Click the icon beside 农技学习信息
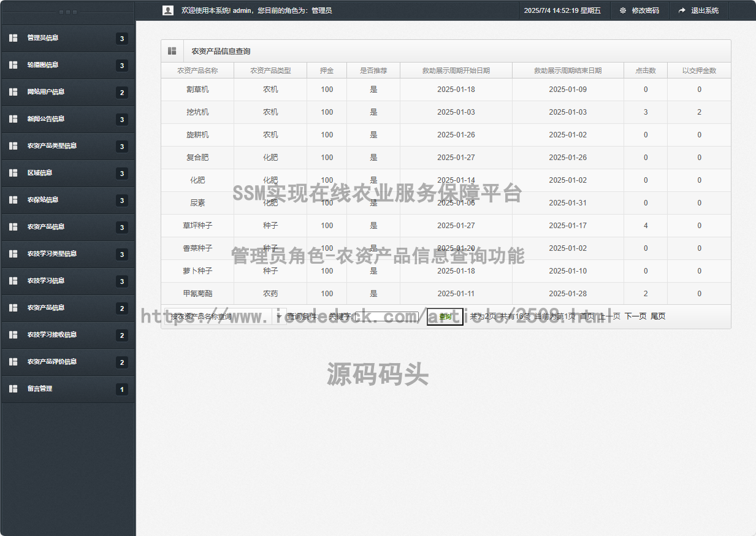 [x=13, y=281]
